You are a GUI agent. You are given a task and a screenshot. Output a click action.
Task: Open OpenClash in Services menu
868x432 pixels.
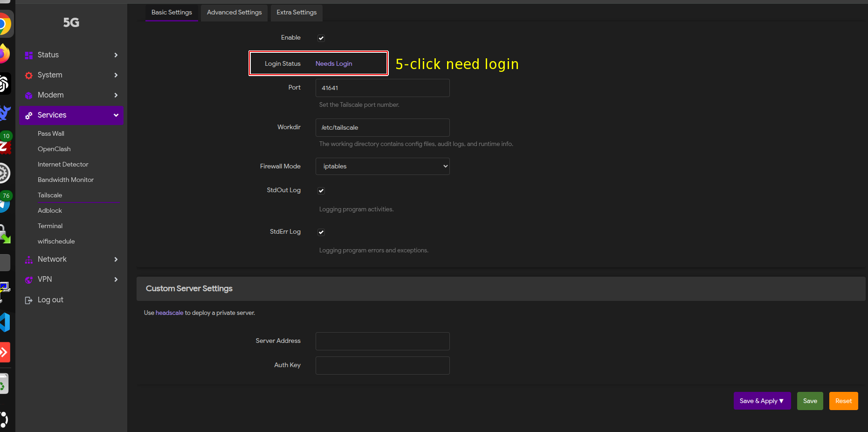(x=54, y=149)
